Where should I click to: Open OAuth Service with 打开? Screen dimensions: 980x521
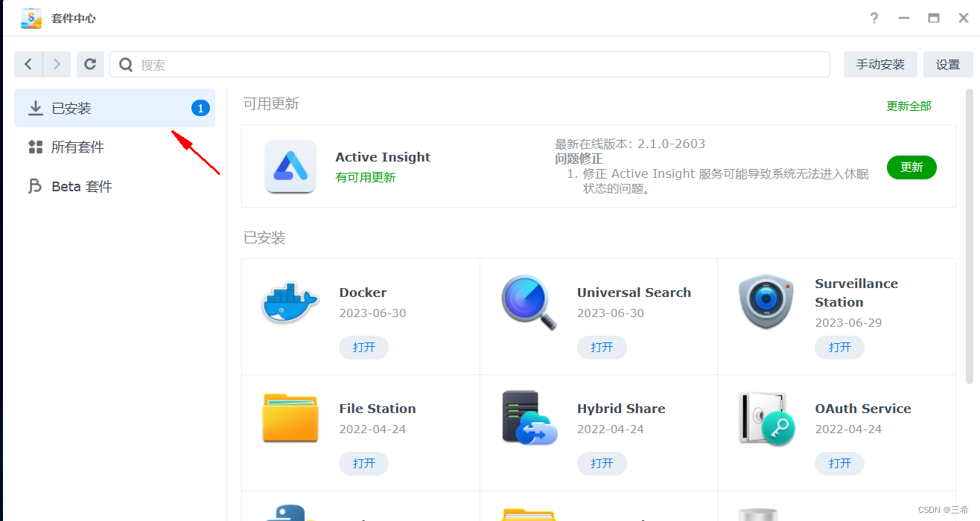(x=840, y=464)
